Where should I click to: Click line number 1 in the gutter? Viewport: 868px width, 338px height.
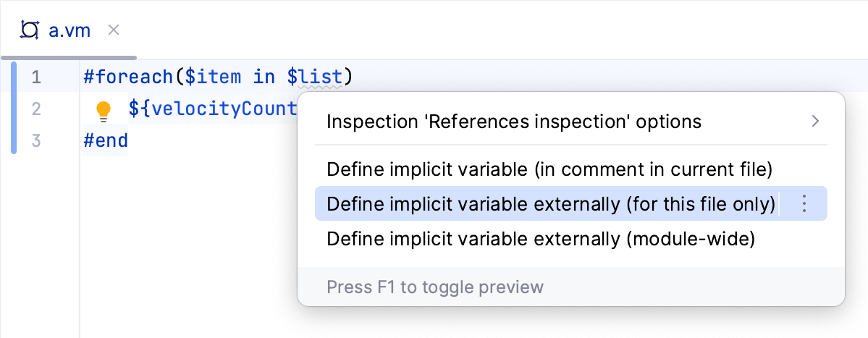tap(36, 76)
